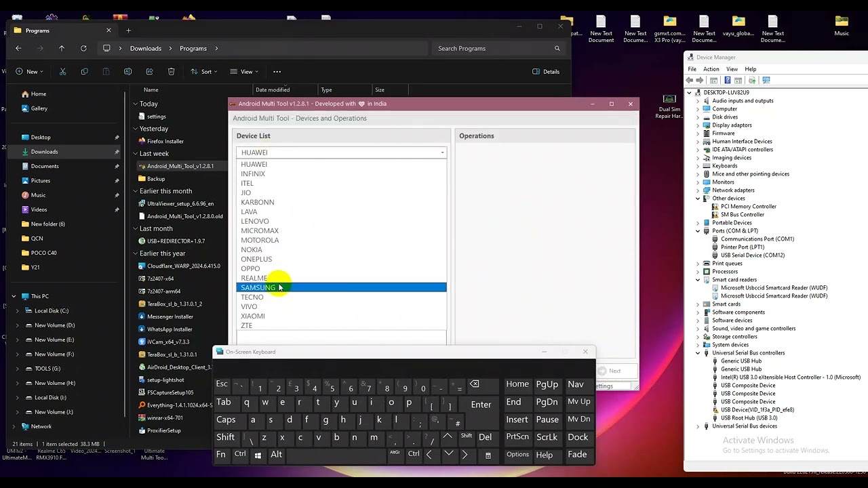868x488 pixels.
Task: Select the USB Root Hub (USB 3.0) entry
Action: 749,418
